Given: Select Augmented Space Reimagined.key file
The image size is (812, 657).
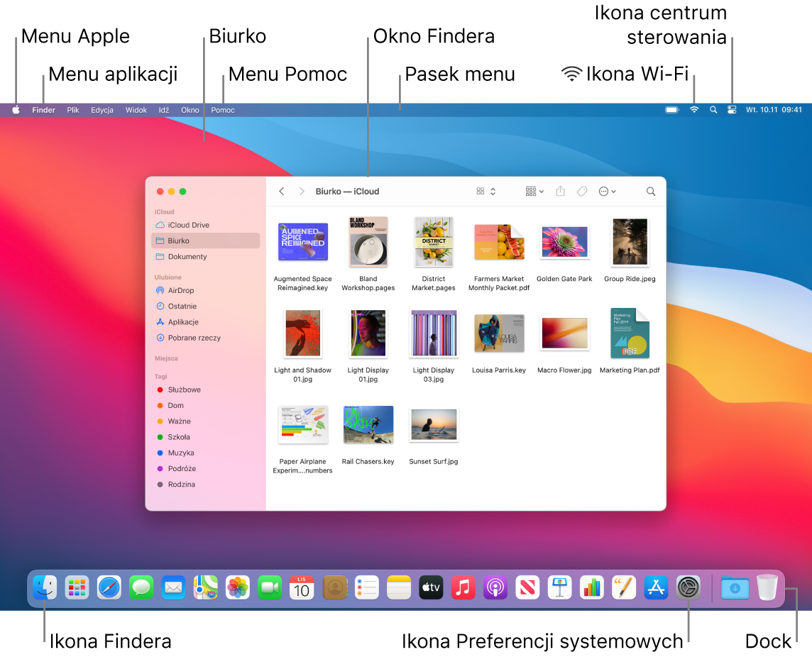Looking at the screenshot, I should (x=303, y=242).
